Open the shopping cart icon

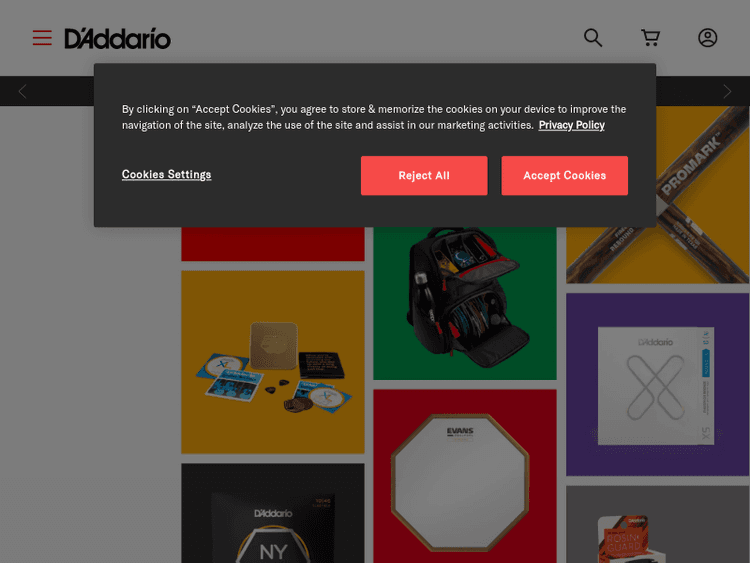point(651,38)
